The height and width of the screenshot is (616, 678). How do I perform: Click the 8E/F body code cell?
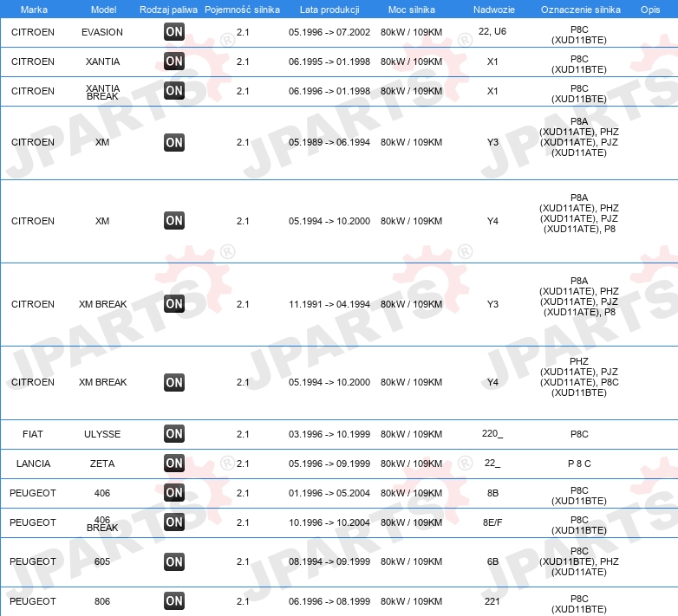coord(492,522)
